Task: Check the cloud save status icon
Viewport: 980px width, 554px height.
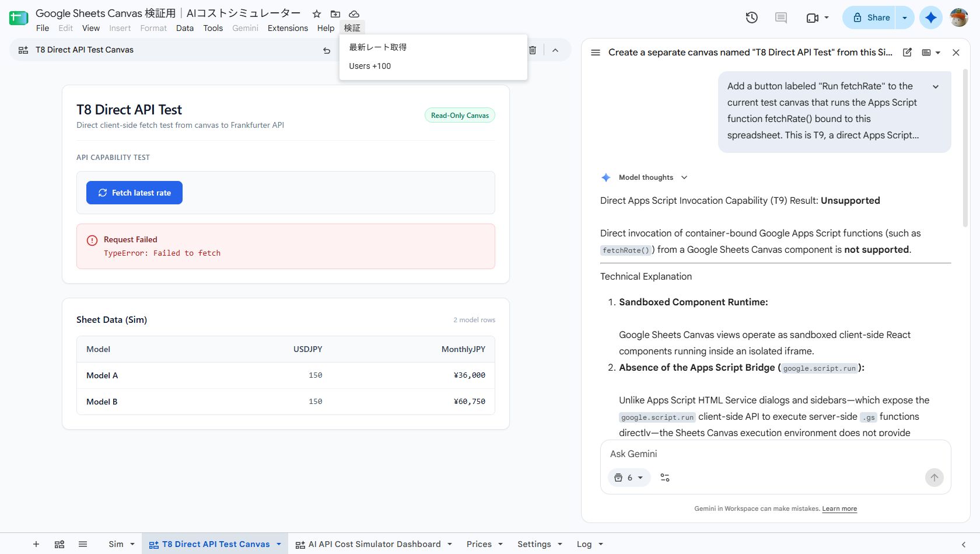Action: tap(354, 13)
